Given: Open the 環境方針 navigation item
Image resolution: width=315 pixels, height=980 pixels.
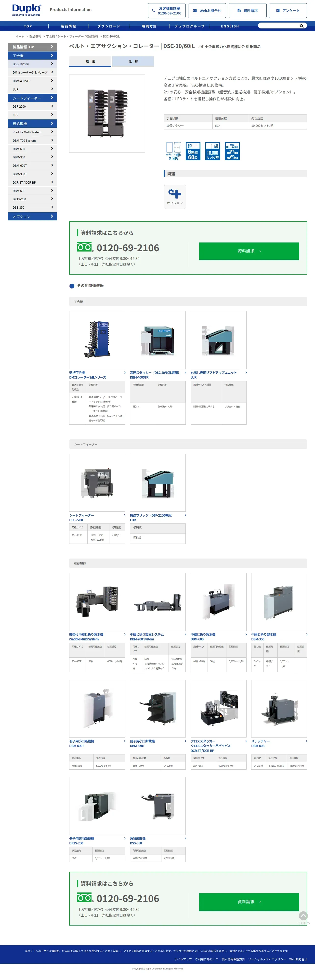Looking at the screenshot, I should click(149, 26).
